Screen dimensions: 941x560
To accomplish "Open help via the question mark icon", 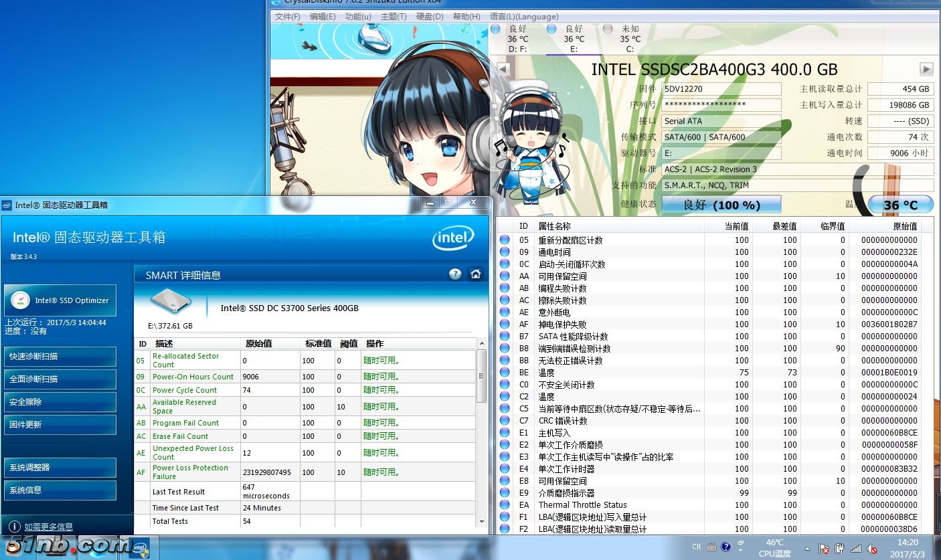I will (455, 274).
